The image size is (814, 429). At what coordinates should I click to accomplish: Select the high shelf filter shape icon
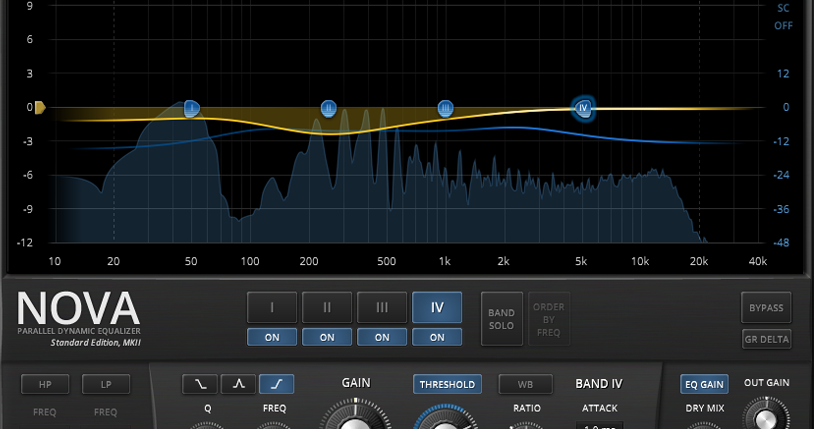coord(277,384)
